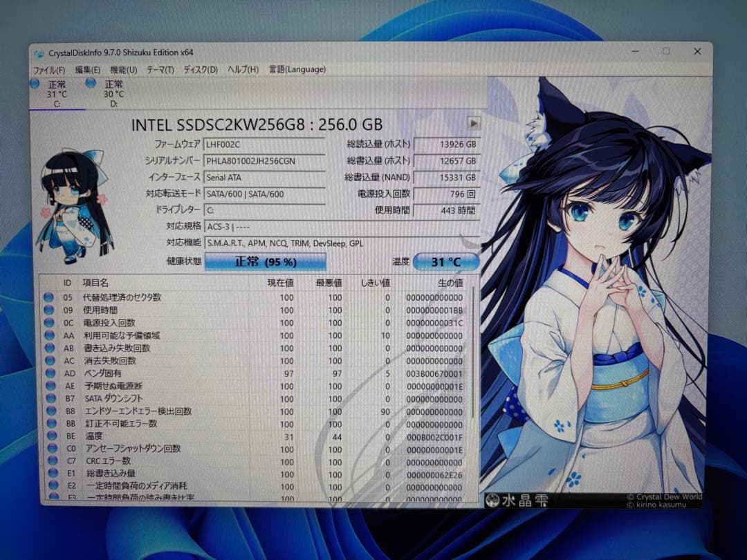Viewport: 747px width, 560px height.
Task: Click the arrow to show the next disk
Action: tap(474, 124)
